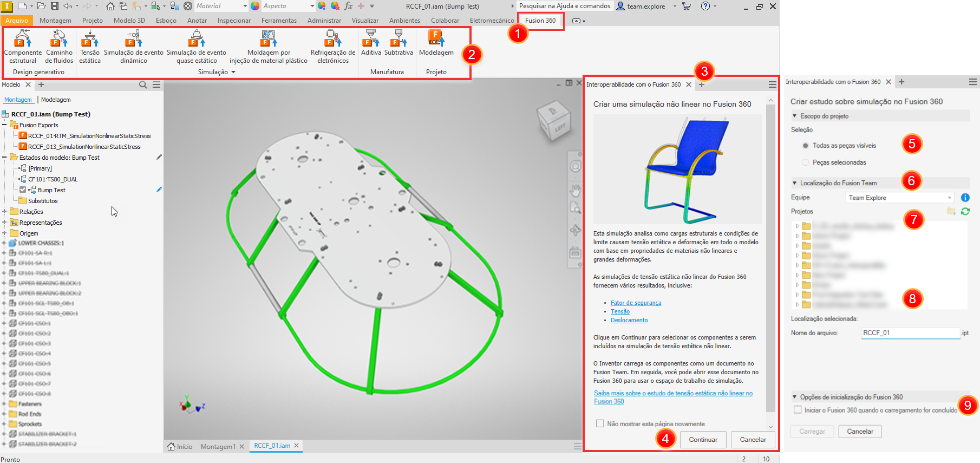Switch to the Inspecionar ribbon tab
Image resolution: width=980 pixels, height=463 pixels.
click(234, 21)
